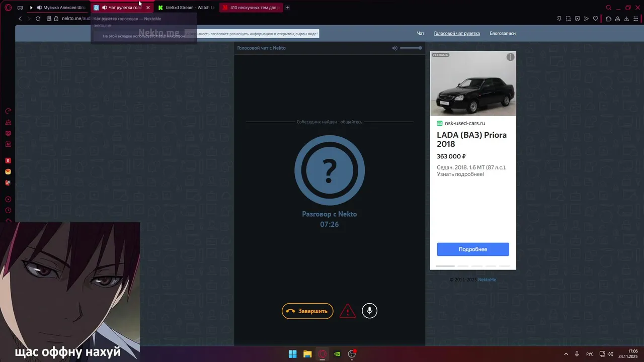Report the caller with warning triangle
This screenshot has width=644, height=362.
(x=348, y=311)
